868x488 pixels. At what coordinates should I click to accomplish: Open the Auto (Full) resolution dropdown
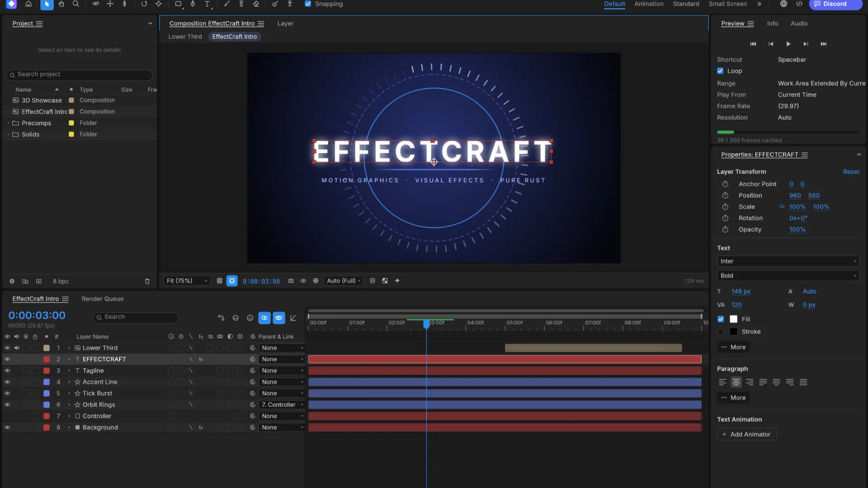[344, 281]
